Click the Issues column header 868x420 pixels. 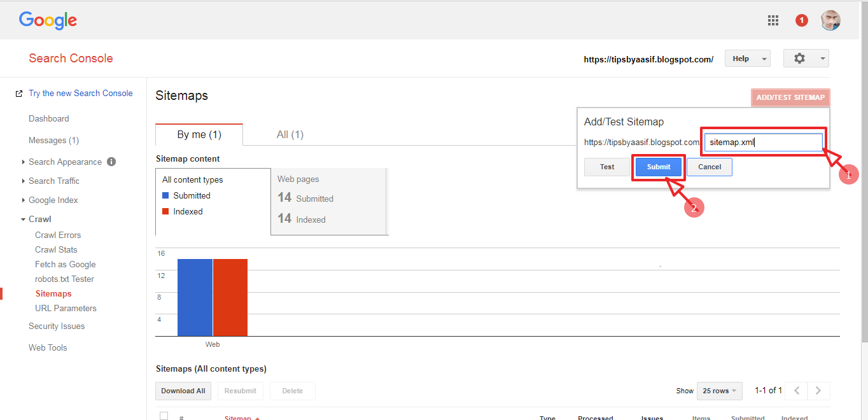(x=652, y=417)
